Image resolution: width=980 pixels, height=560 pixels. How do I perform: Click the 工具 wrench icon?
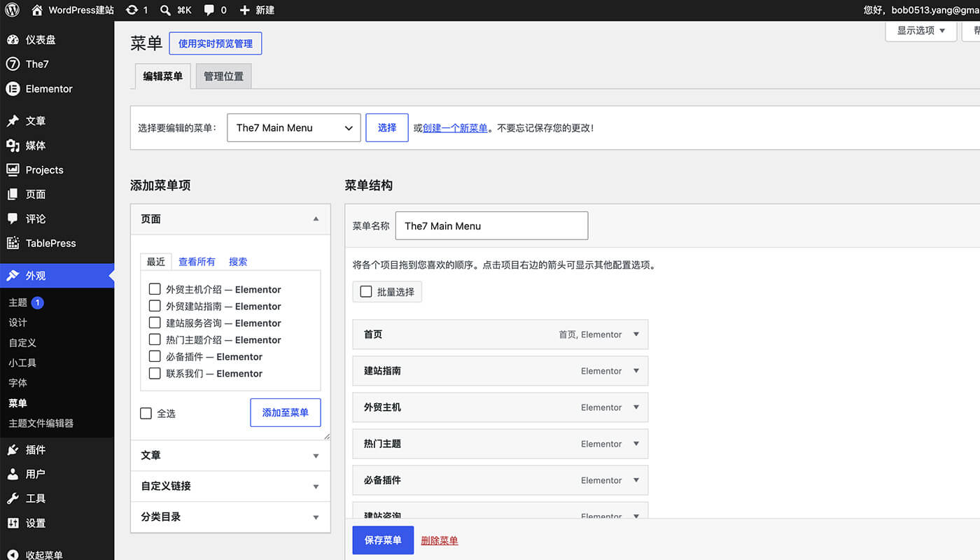(x=13, y=498)
